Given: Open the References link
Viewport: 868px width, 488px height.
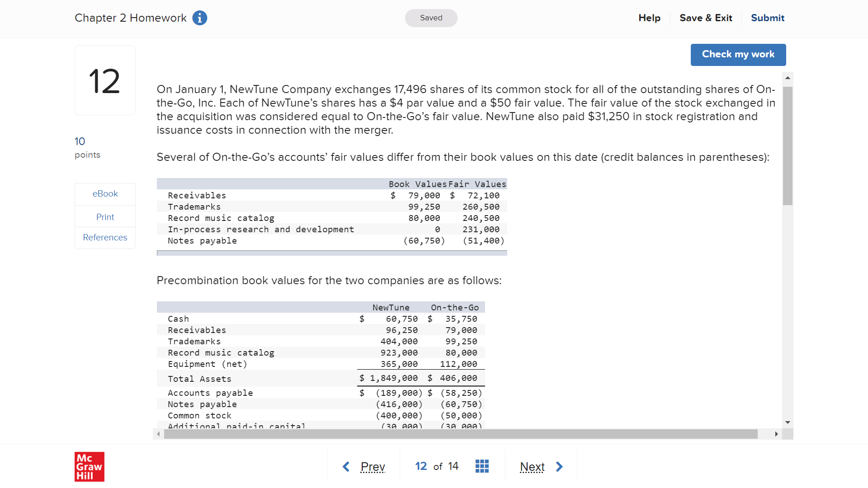Looking at the screenshot, I should [x=105, y=238].
